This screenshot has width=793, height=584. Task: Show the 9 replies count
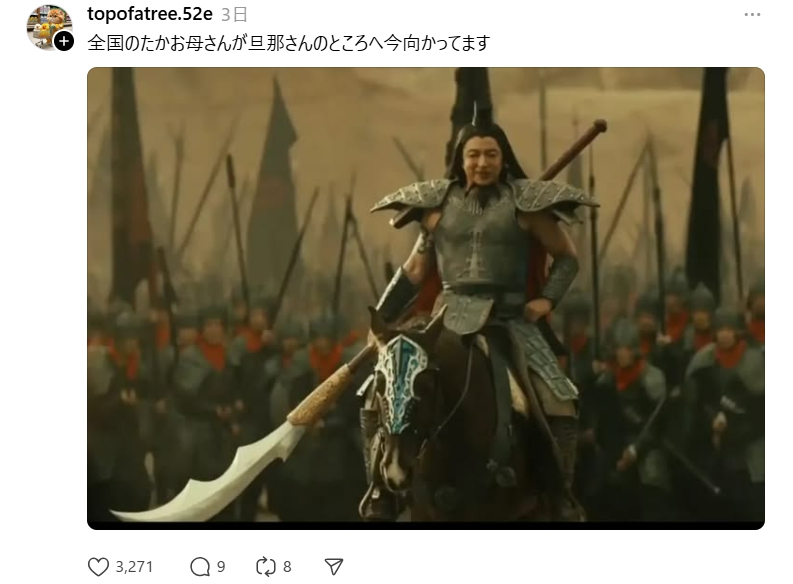coord(221,567)
